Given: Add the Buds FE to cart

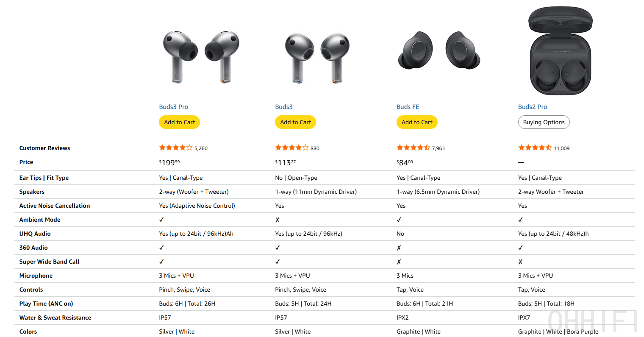Looking at the screenshot, I should [x=417, y=122].
